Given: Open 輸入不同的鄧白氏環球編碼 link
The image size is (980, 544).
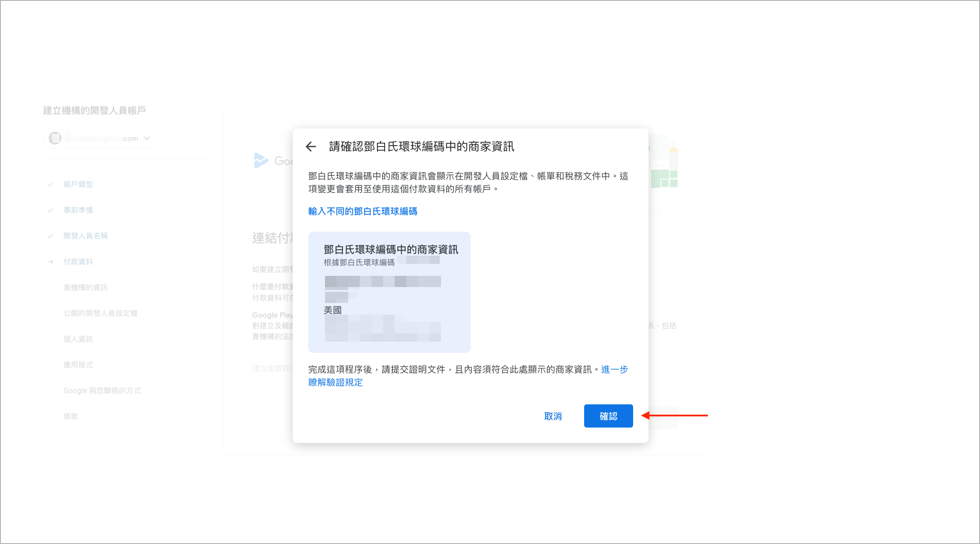Looking at the screenshot, I should 363,211.
